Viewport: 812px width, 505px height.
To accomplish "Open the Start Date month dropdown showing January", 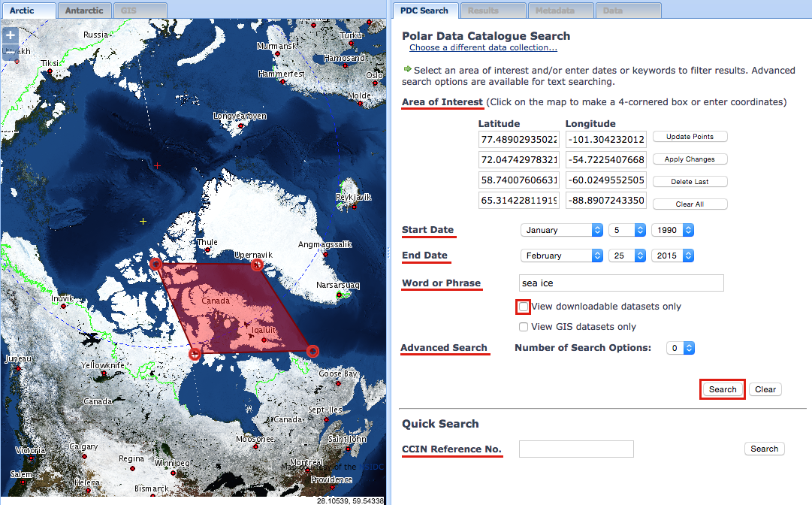I will coord(561,229).
